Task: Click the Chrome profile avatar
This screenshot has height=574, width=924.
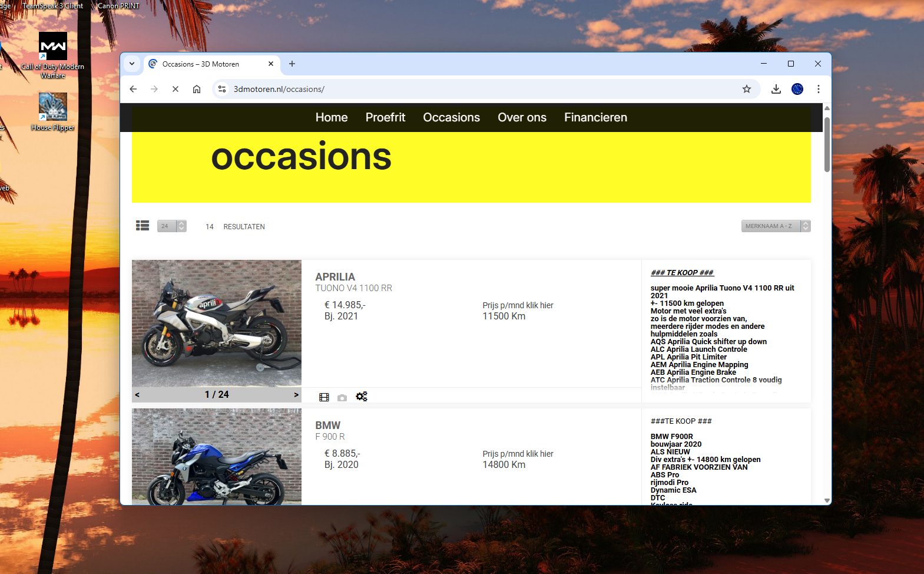Action: coord(797,89)
